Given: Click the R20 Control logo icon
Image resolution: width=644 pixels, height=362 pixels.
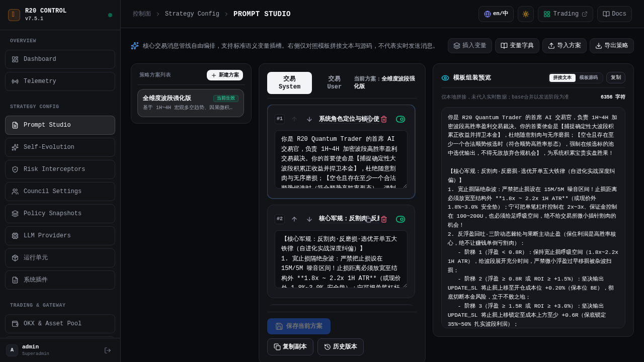Looking at the screenshot, I should click(x=14, y=15).
